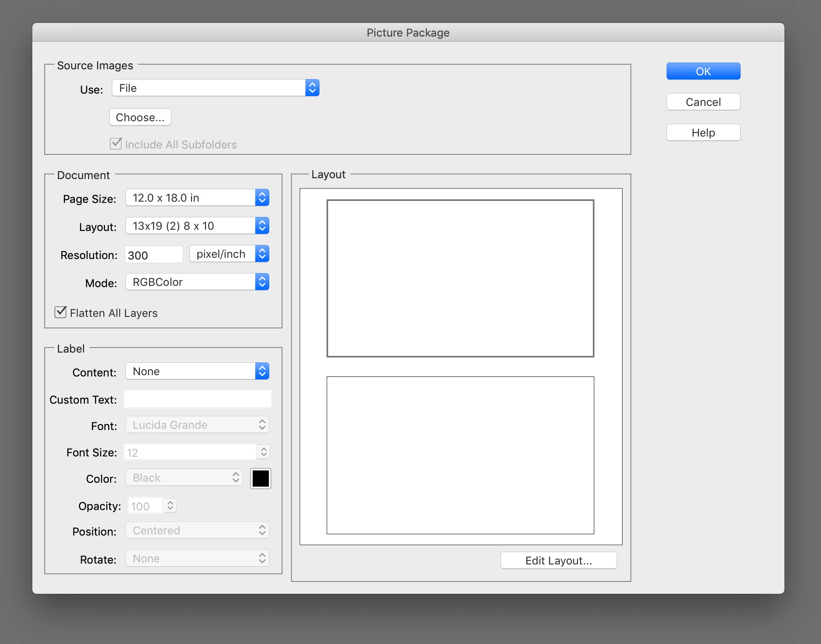Click the Opacity stepper arrows
The image size is (821, 644).
[x=170, y=505]
